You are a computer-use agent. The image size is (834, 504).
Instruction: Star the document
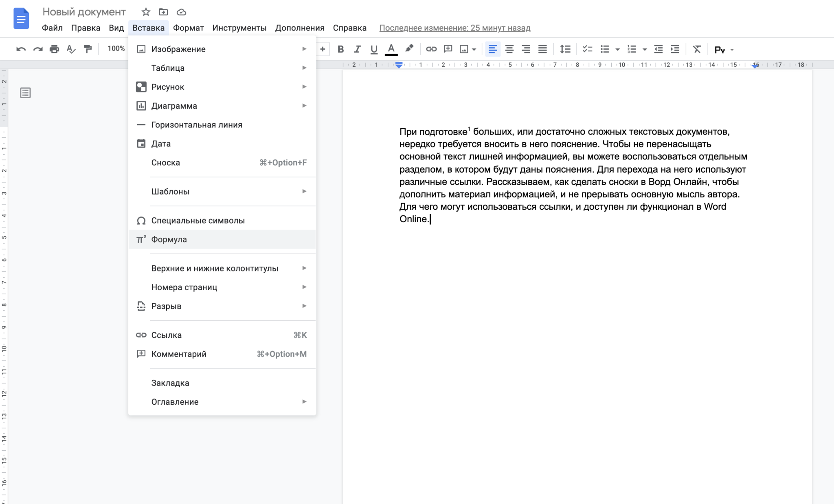146,12
